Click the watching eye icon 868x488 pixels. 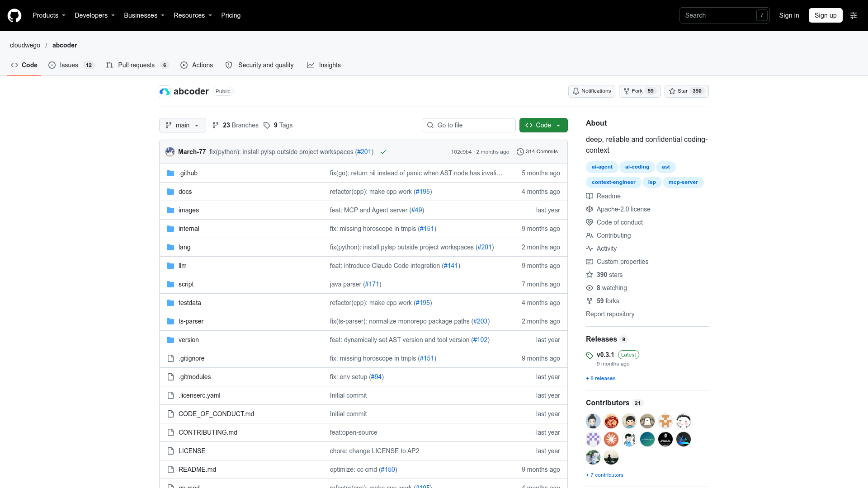[x=590, y=288]
